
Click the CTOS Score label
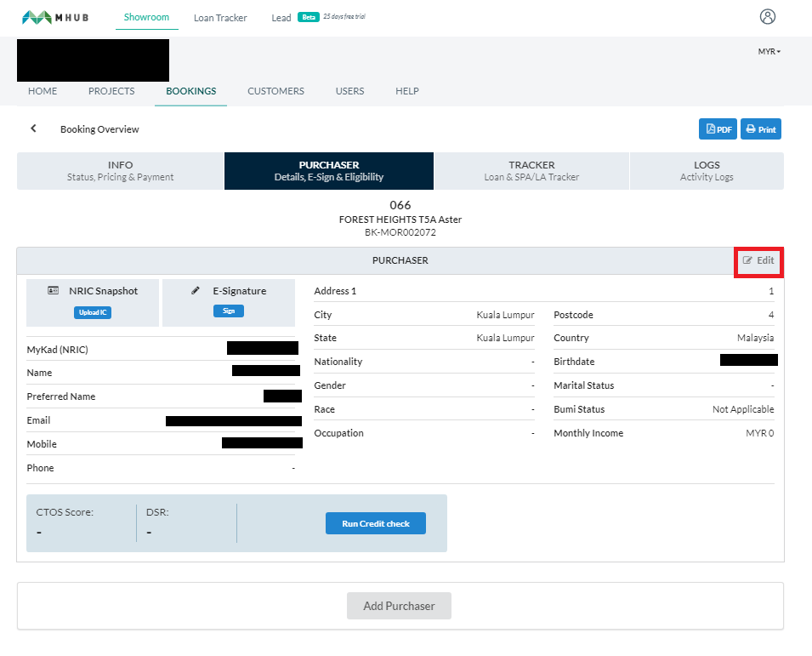(x=65, y=512)
